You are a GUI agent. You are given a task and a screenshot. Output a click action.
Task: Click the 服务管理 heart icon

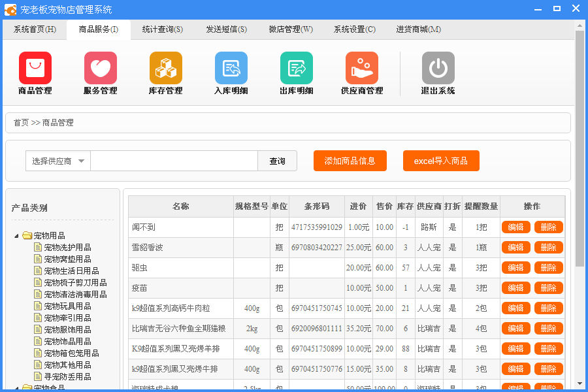[101, 69]
